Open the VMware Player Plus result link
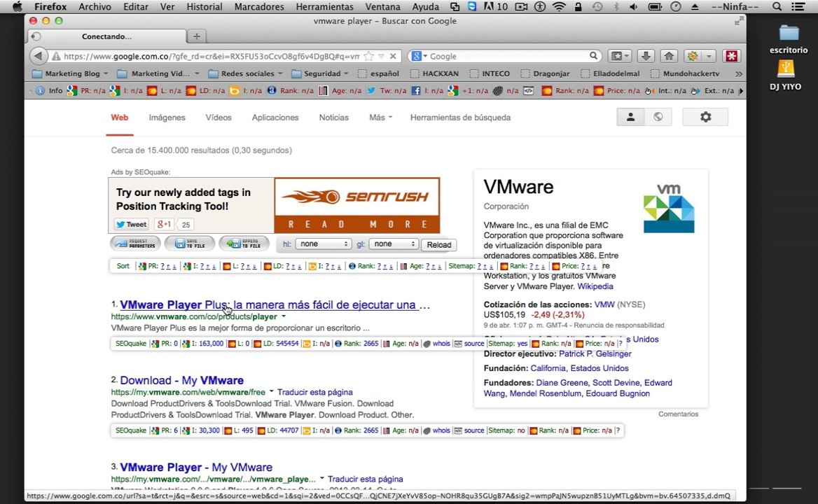The image size is (818, 504). (275, 305)
